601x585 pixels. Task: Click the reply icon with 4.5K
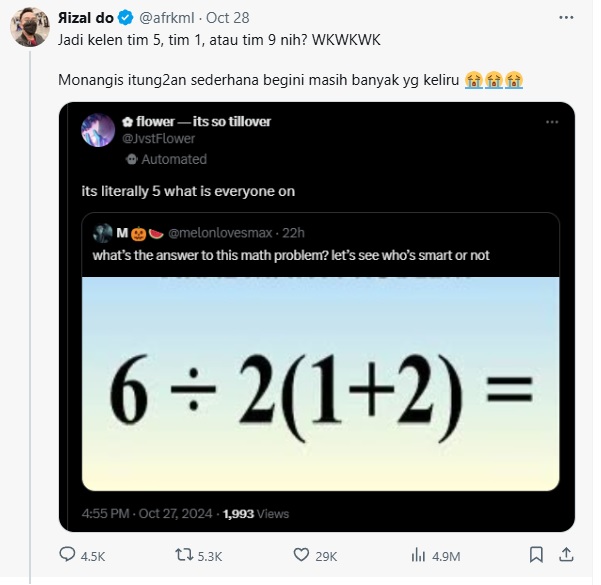coord(68,555)
